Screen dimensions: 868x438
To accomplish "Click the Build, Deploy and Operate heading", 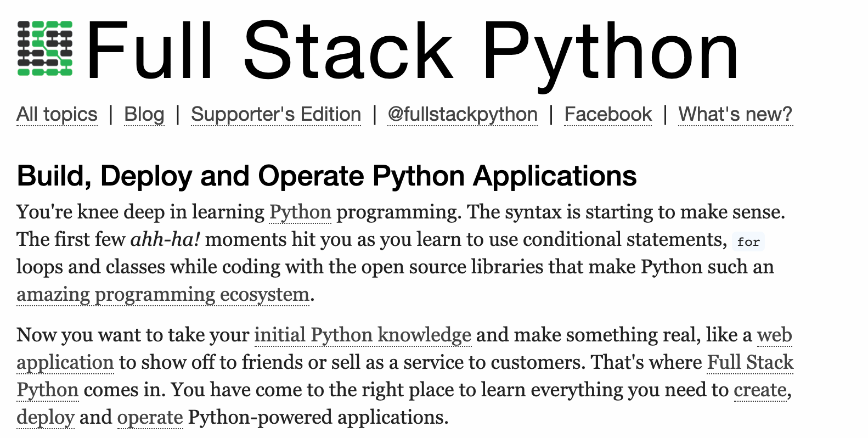I will (x=326, y=176).
